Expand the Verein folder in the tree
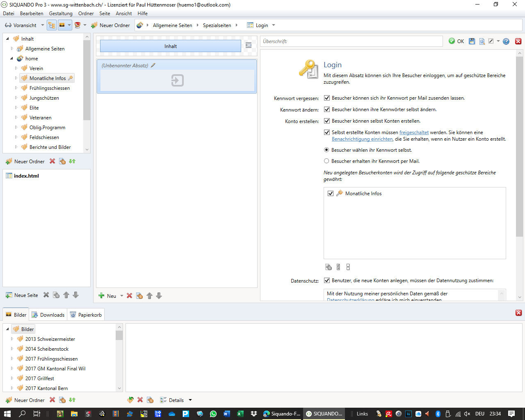The height and width of the screenshot is (420, 525). [x=16, y=68]
